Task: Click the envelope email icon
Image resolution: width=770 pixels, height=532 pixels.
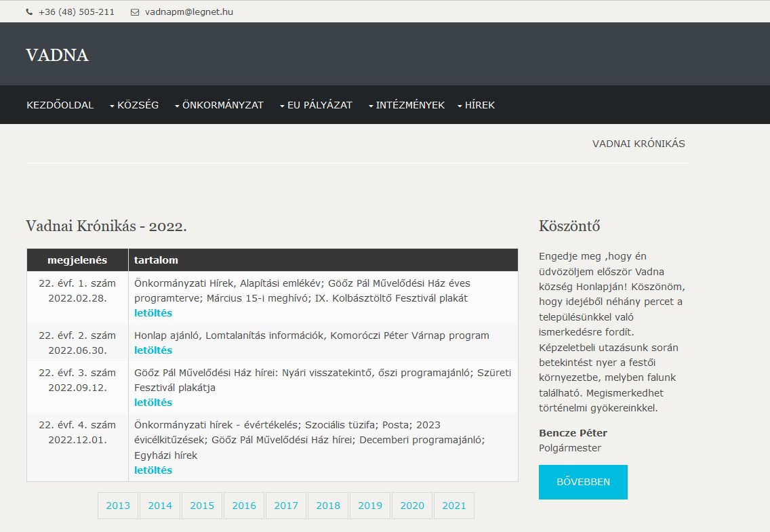Action: click(x=135, y=12)
